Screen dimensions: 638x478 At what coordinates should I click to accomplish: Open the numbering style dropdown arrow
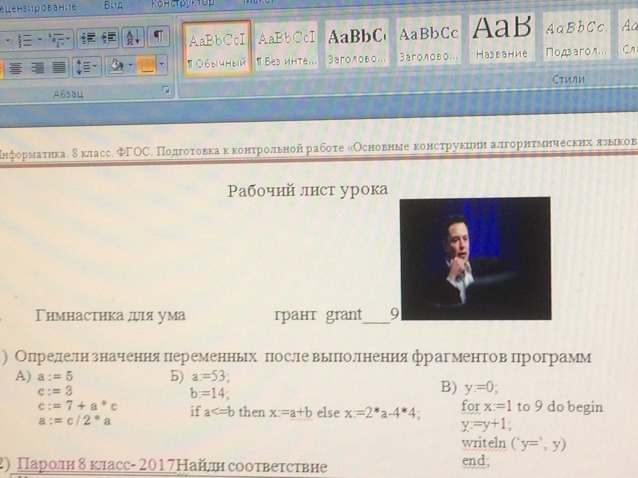40,40
